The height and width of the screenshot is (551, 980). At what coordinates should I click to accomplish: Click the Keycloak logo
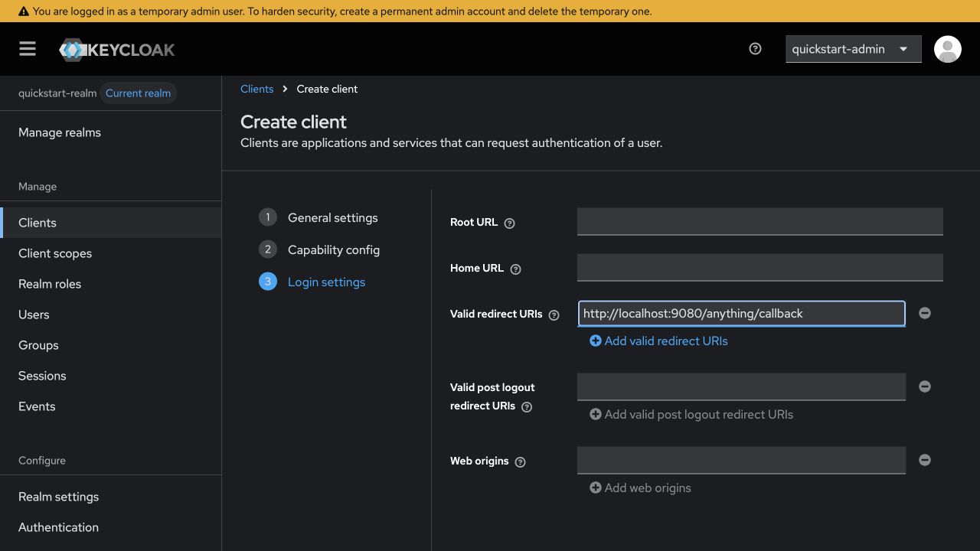point(117,50)
